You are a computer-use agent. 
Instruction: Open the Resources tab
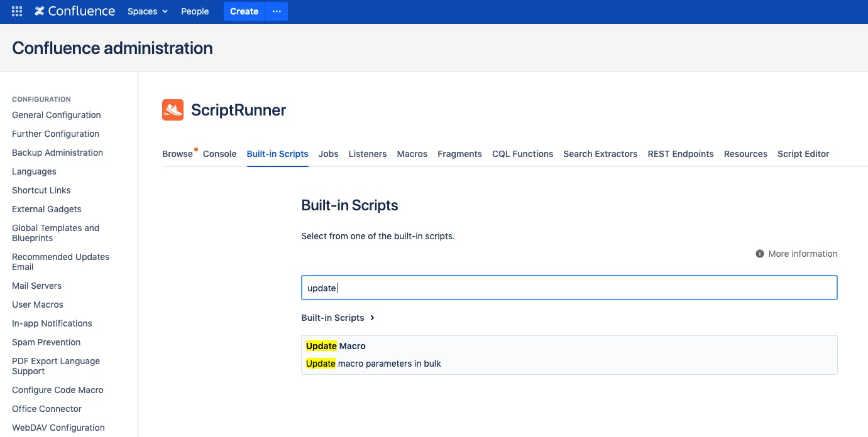(745, 154)
